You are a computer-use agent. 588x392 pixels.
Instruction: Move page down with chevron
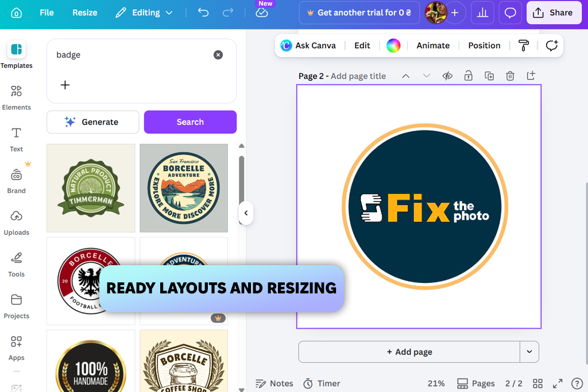(x=427, y=76)
